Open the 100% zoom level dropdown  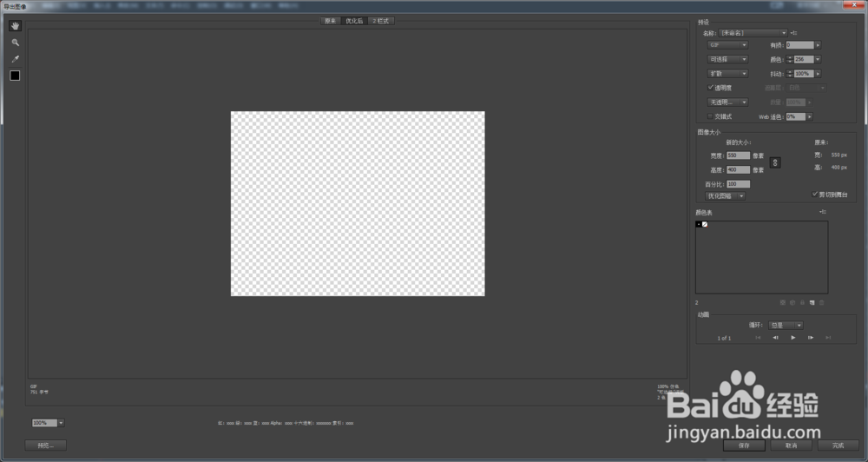click(x=61, y=423)
